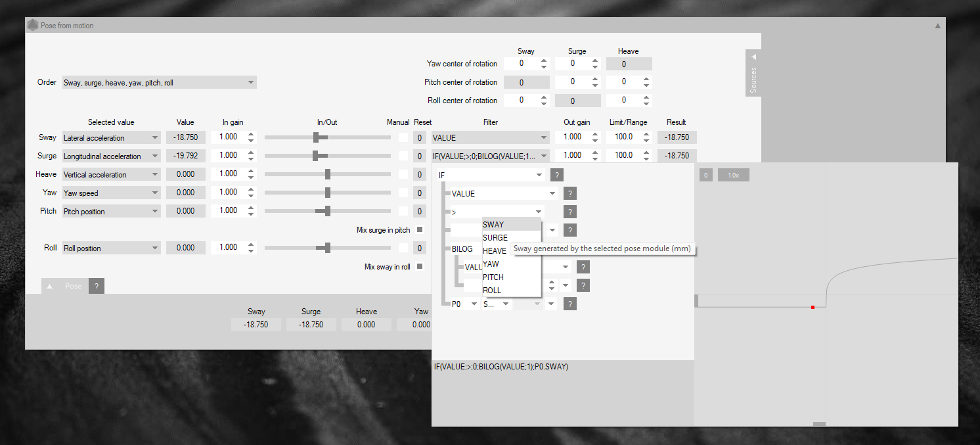Click the 1.0x zoom button on graph

[733, 176]
